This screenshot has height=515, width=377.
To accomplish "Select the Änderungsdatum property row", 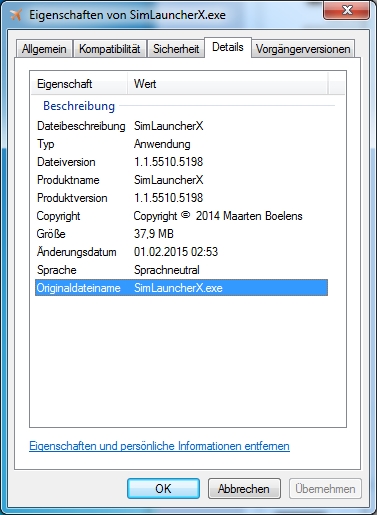I will point(181,252).
